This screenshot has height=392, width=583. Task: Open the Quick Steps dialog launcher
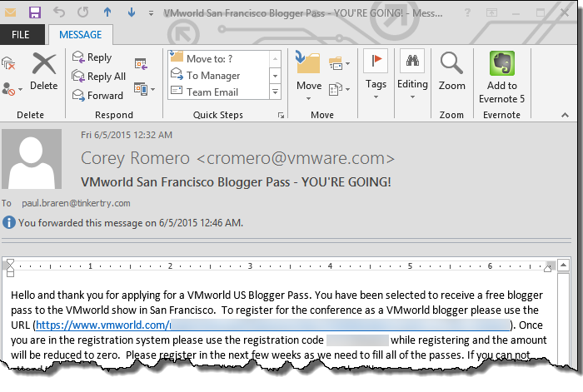282,115
